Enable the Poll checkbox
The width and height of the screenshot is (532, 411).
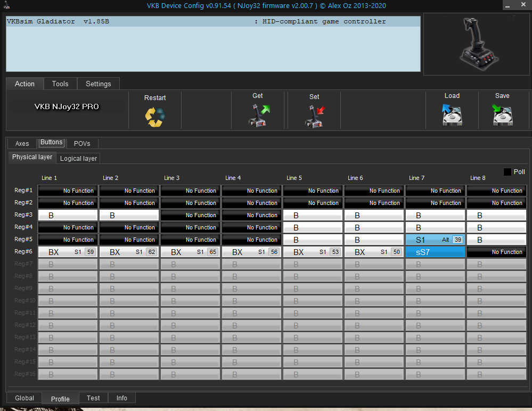pos(507,172)
